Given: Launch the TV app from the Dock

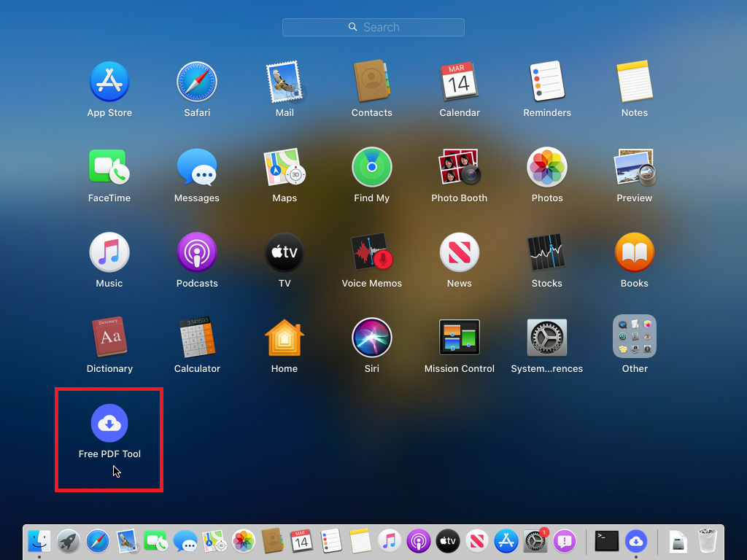Looking at the screenshot, I should tap(447, 542).
